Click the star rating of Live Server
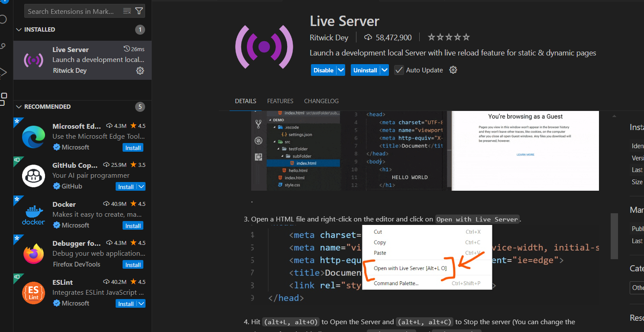The image size is (644, 332). click(449, 37)
